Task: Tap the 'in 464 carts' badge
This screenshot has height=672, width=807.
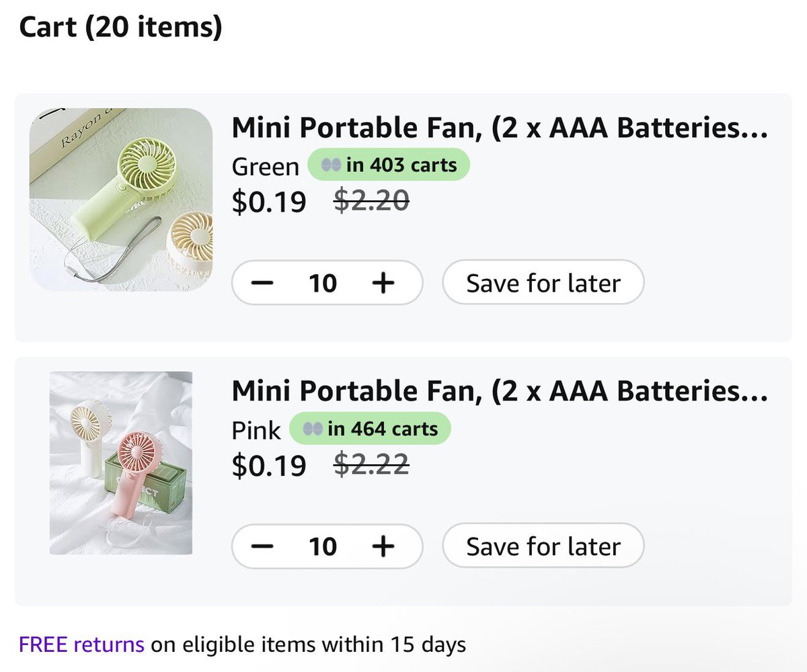Action: (370, 429)
